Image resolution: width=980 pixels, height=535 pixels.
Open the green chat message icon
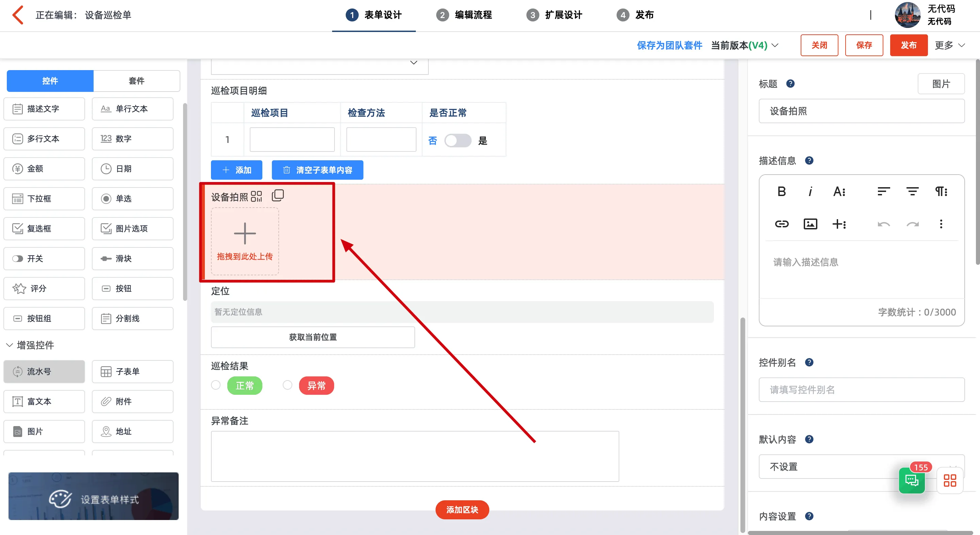click(x=912, y=480)
